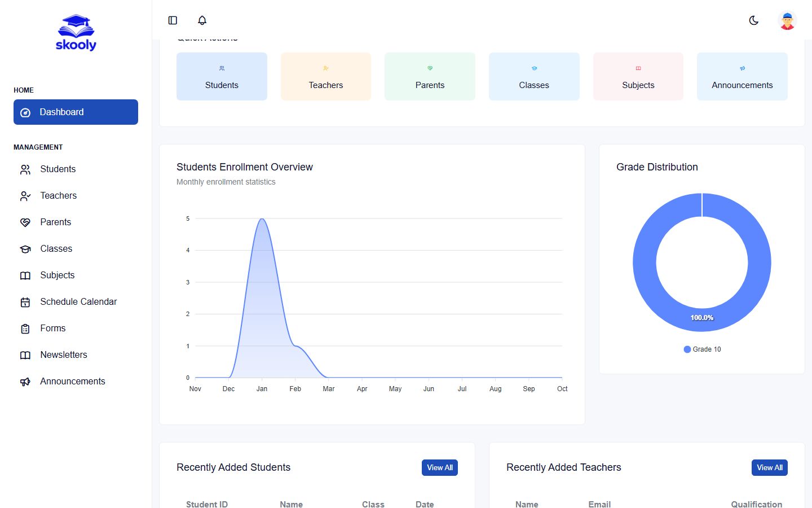Click the Student ID column header
Image resolution: width=812 pixels, height=508 pixels.
click(x=207, y=504)
